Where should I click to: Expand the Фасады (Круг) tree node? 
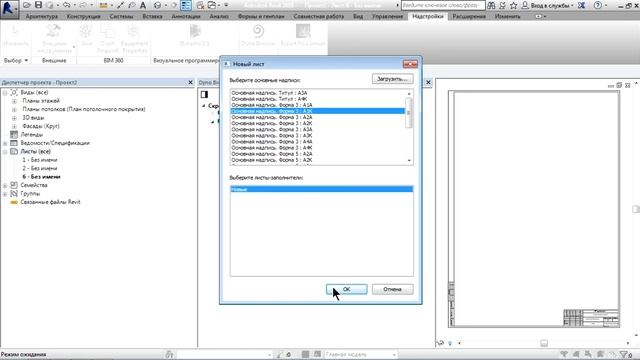(14, 127)
